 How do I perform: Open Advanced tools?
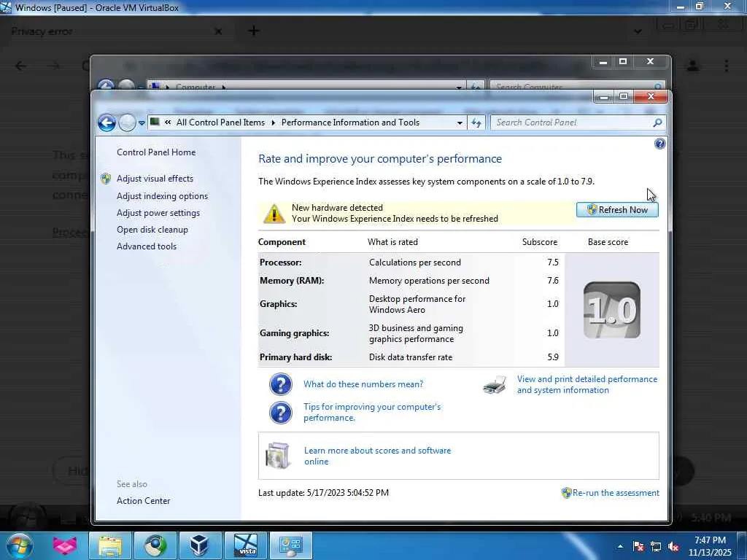click(146, 246)
